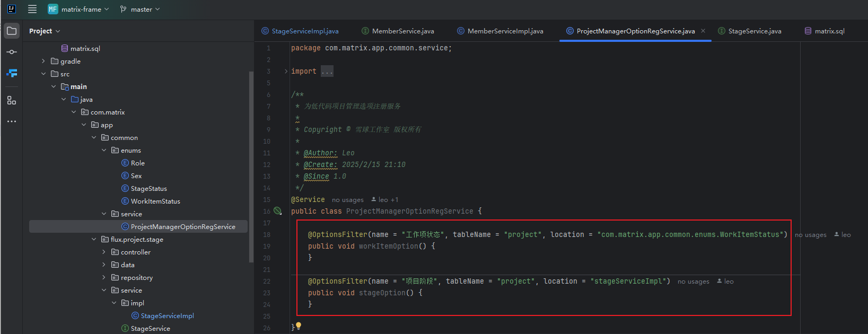
Task: Switch to MemberService.java tab
Action: pyautogui.click(x=398, y=31)
